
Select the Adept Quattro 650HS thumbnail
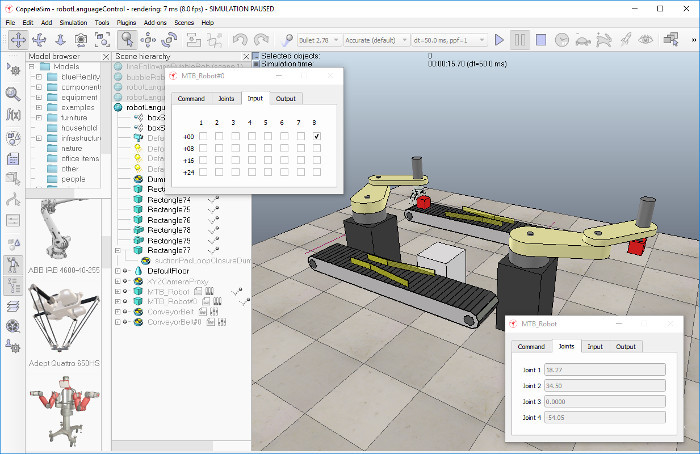click(x=63, y=318)
